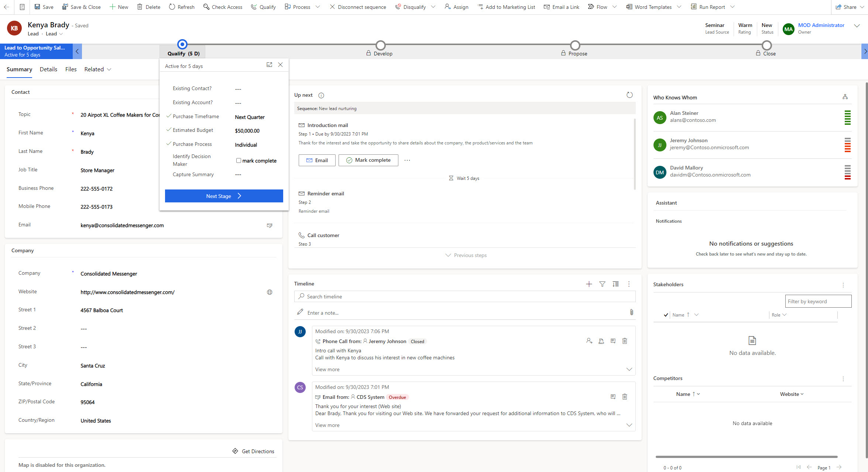Open timeline more commands menu
The height and width of the screenshot is (472, 868).
click(629, 284)
